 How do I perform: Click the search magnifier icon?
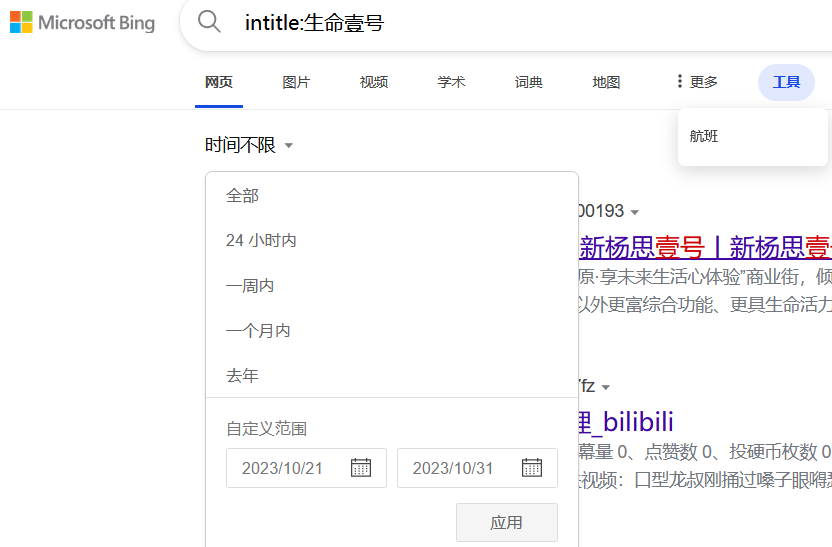(209, 22)
